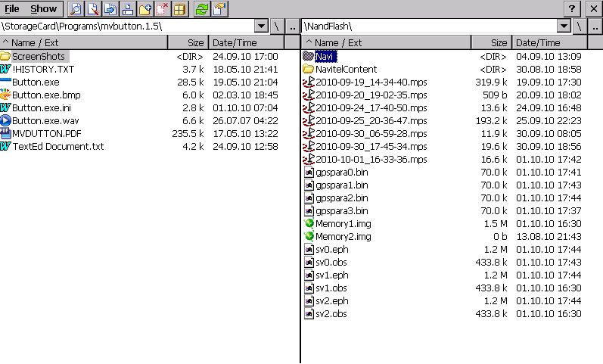Go to parent directory in left panel
Screen dimensions: 603x364
coord(292,26)
